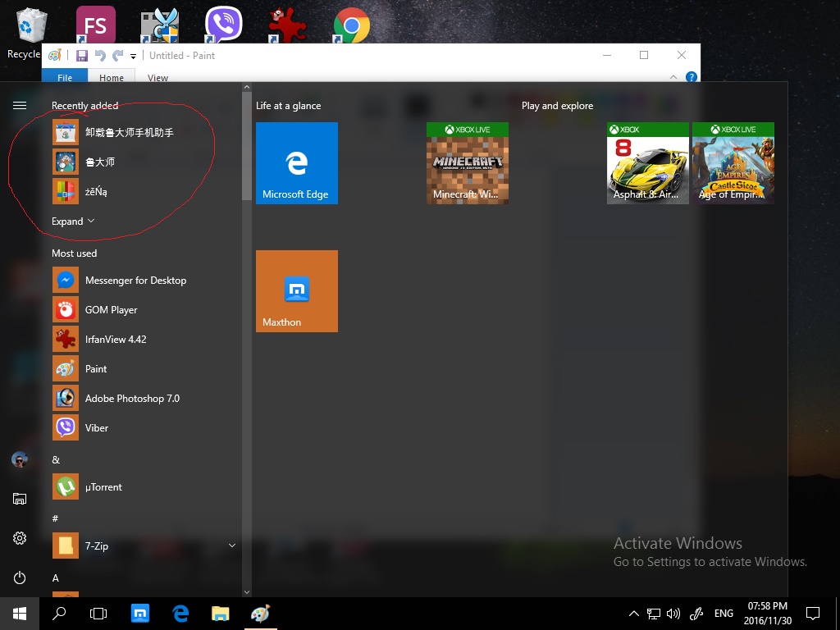The width and height of the screenshot is (840, 630).
Task: Click the ENG language indicator
Action: coord(724,614)
